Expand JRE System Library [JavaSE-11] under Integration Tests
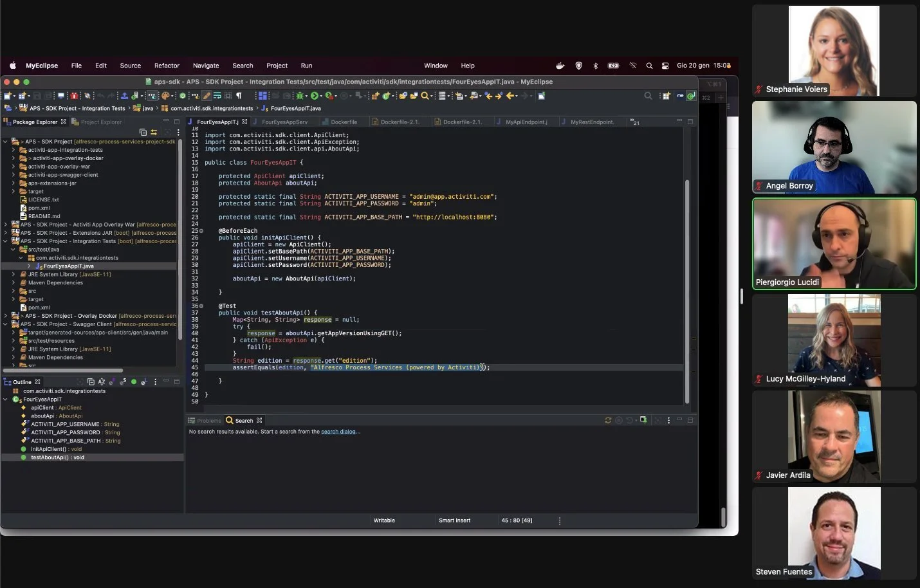 tap(14, 275)
